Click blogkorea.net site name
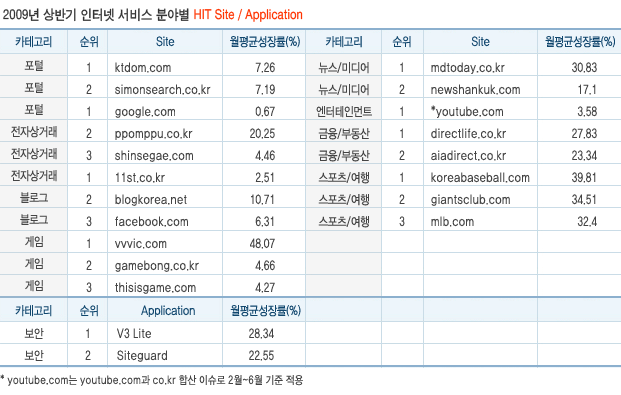Image resolution: width=621 pixels, height=395 pixels. click(150, 200)
